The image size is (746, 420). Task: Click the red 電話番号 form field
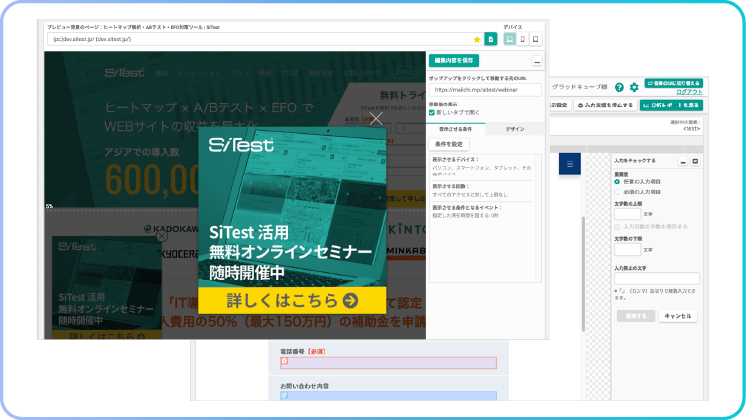388,362
